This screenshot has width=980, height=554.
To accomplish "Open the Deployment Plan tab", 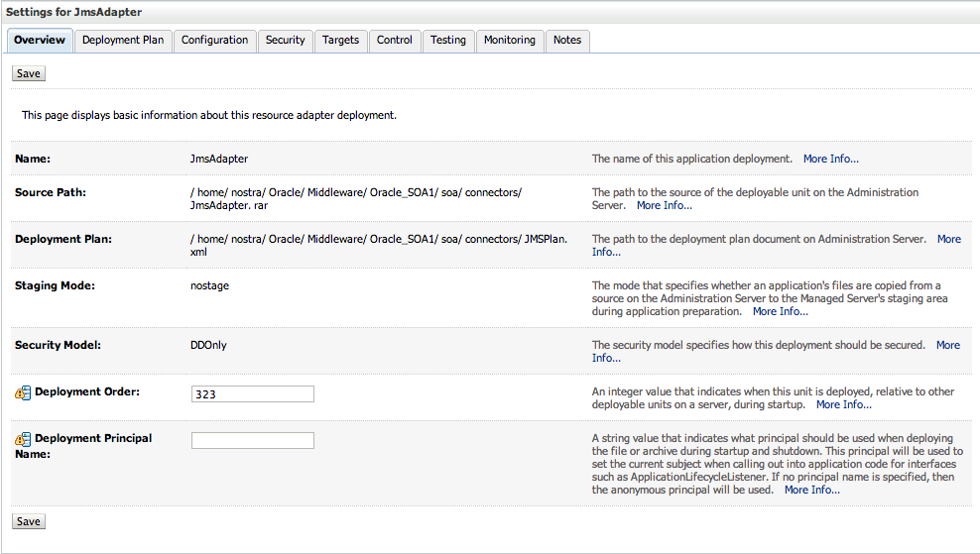I will pyautogui.click(x=123, y=41).
